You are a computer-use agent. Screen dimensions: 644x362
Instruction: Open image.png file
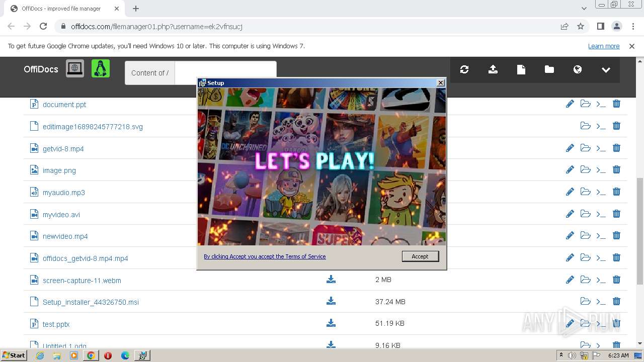tap(59, 170)
